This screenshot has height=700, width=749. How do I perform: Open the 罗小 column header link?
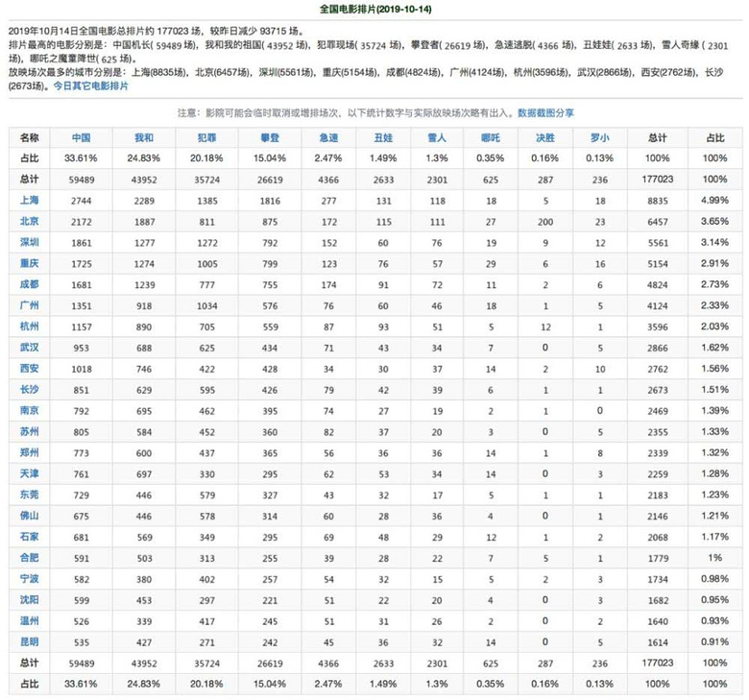[600, 137]
